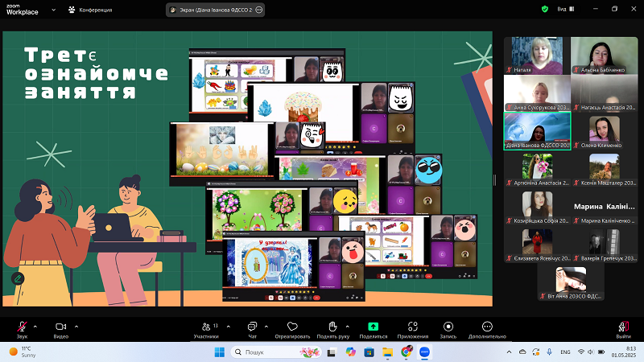Viewport: 644px width, 362px height.
Task: Click OneDrive cloud tray icon
Action: (x=522, y=352)
